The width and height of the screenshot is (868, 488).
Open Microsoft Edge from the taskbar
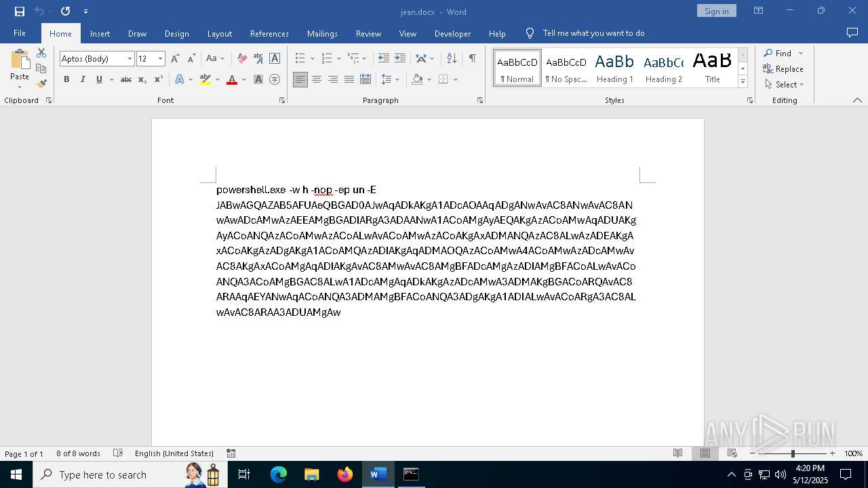pyautogui.click(x=279, y=474)
